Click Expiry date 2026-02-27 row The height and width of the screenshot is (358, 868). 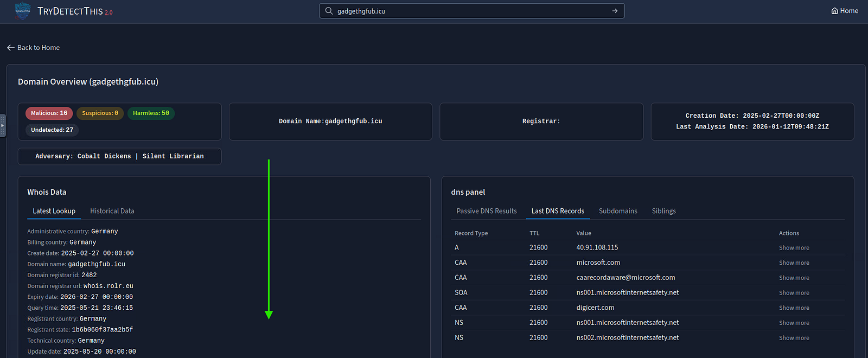(x=80, y=297)
